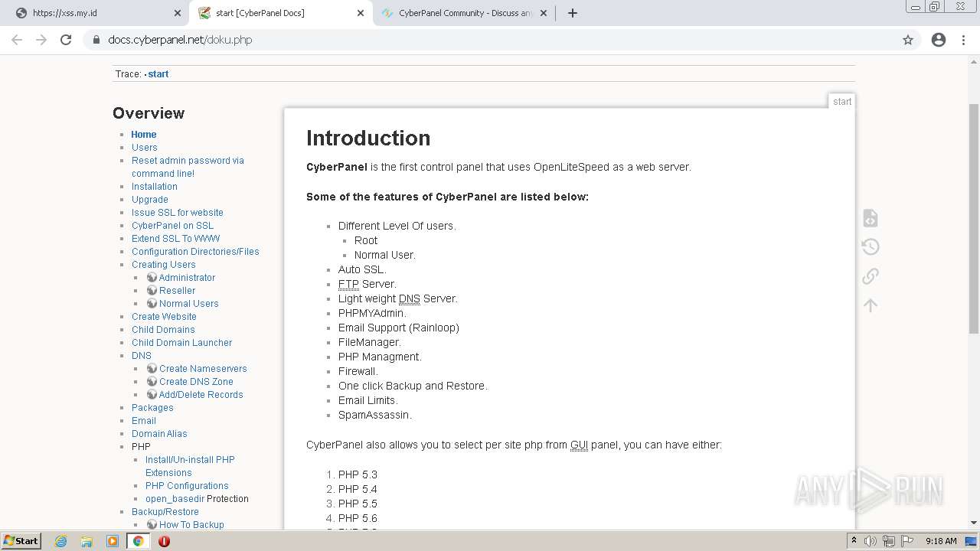Click browser back arrow
This screenshot has width=980, height=551.
(17, 40)
